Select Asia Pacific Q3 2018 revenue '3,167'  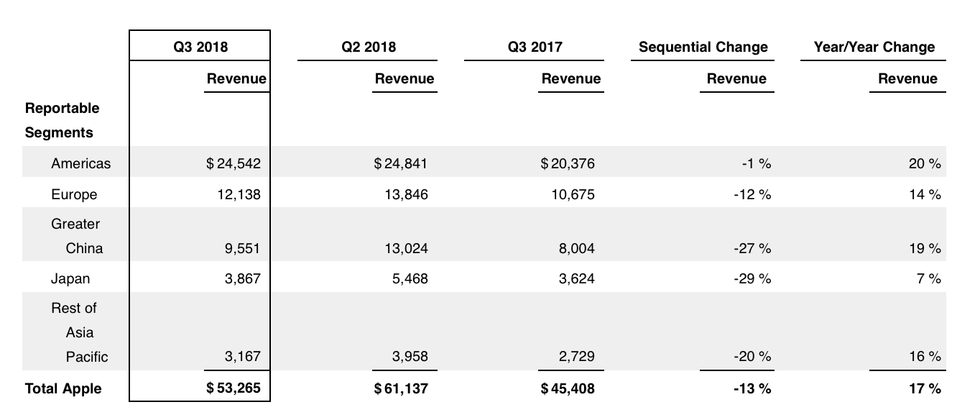coord(242,356)
